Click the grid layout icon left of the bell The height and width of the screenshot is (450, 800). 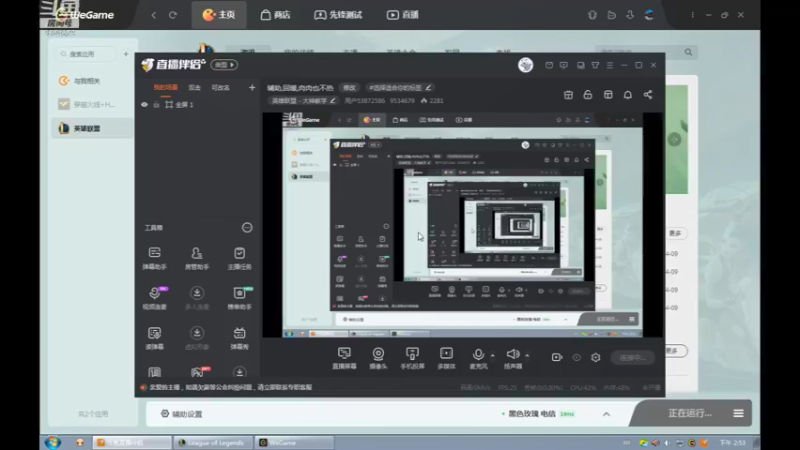click(608, 95)
